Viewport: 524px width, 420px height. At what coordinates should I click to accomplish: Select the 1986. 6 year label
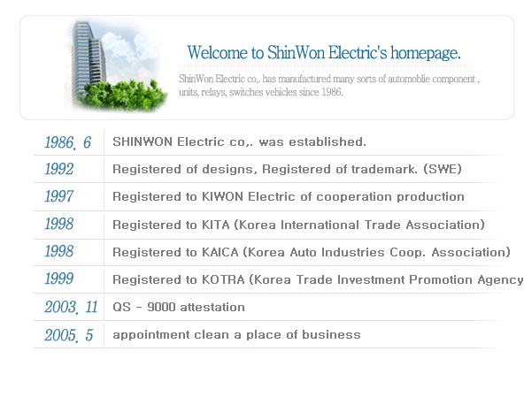tap(68, 142)
